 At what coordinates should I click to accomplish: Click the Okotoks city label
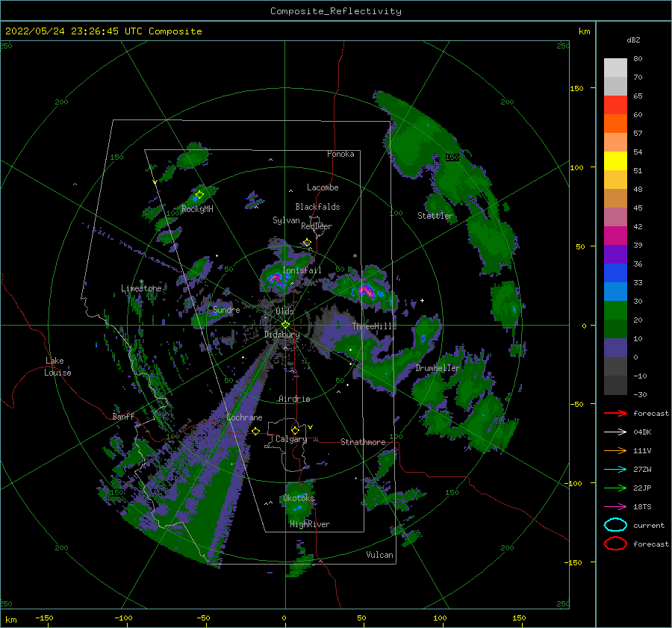[299, 498]
